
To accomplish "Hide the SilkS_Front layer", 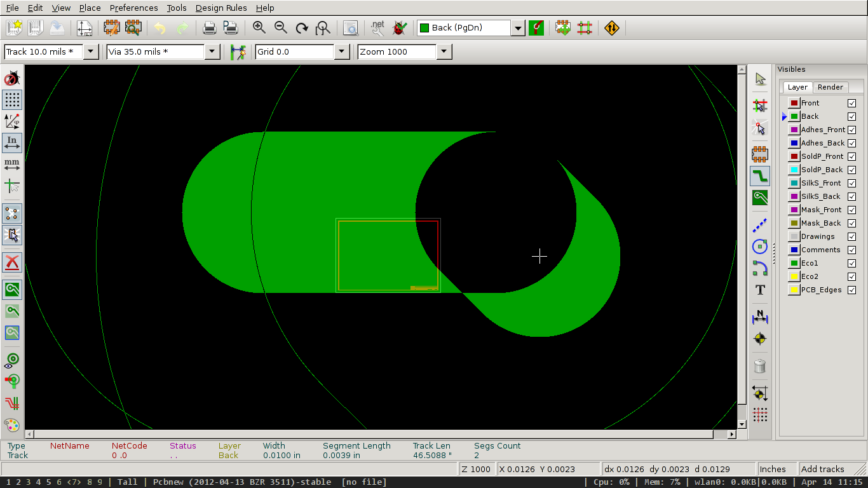I will pos(851,183).
